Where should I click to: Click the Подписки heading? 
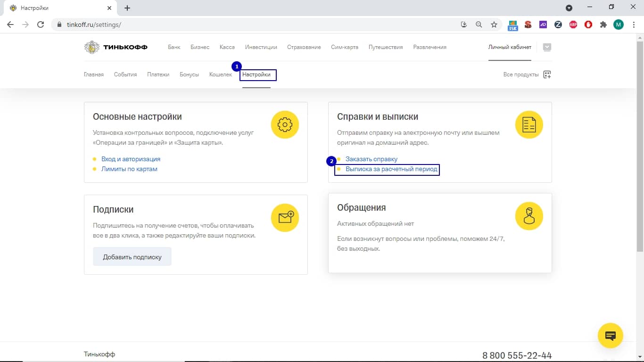pos(113,210)
